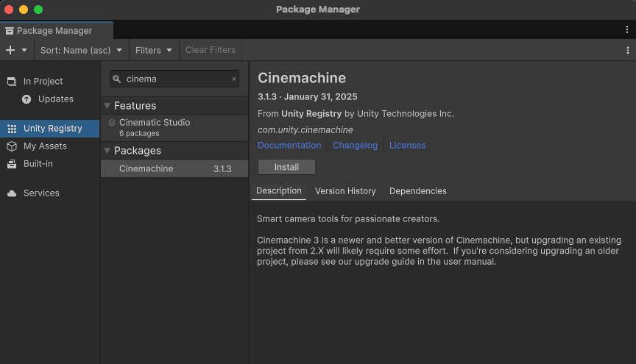
Task: Click the Install button
Action: pos(286,167)
